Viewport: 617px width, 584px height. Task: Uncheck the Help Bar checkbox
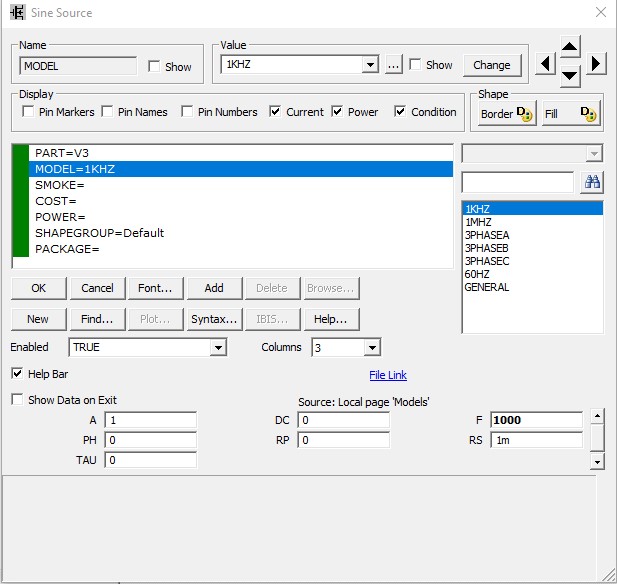click(18, 374)
